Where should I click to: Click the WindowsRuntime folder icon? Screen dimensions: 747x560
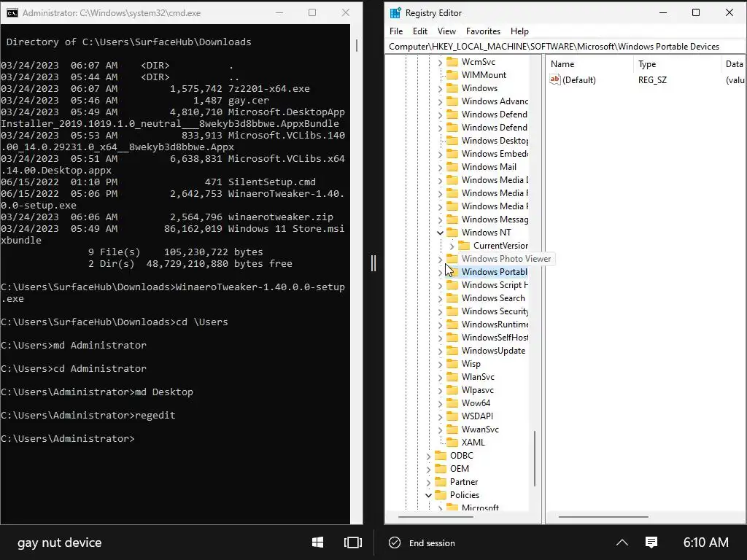click(x=452, y=324)
